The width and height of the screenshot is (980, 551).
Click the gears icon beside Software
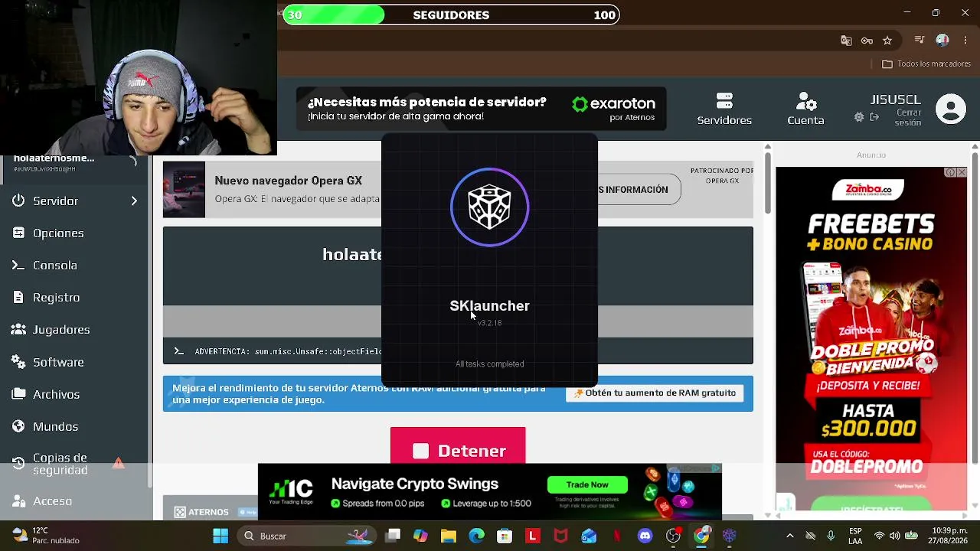pos(18,362)
